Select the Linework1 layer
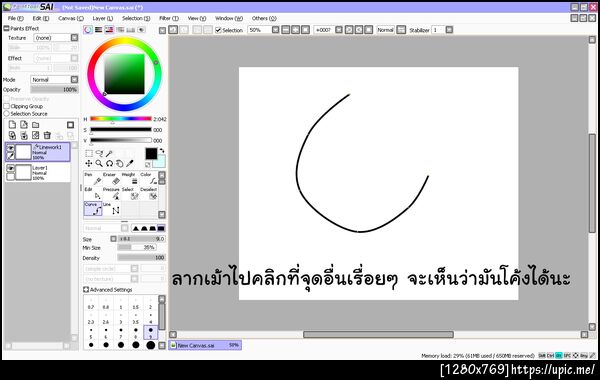Image resolution: width=600 pixels, height=380 pixels. [x=38, y=152]
